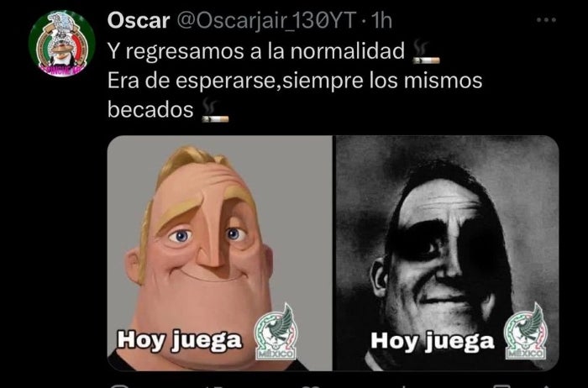This screenshot has height=388, width=588.
Task: Open the smiling Mr. Incredible image
Action: click(x=220, y=253)
